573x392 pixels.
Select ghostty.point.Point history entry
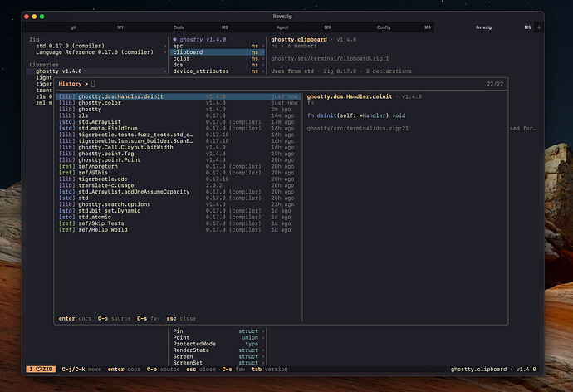pyautogui.click(x=178, y=160)
